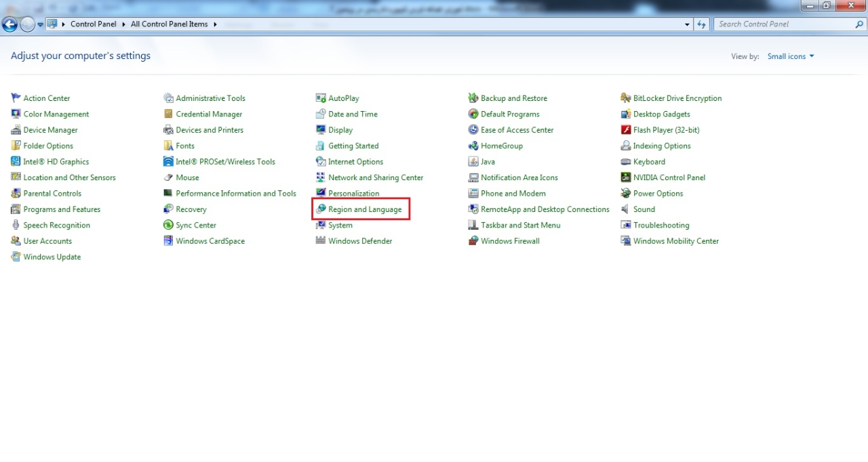Open the Troubleshooting link

point(661,226)
